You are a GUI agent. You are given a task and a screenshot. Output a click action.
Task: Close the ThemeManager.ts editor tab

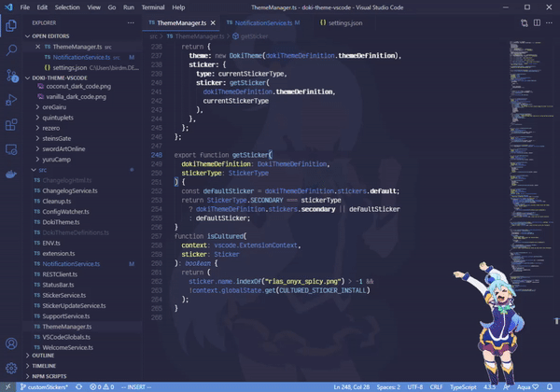(213, 22)
